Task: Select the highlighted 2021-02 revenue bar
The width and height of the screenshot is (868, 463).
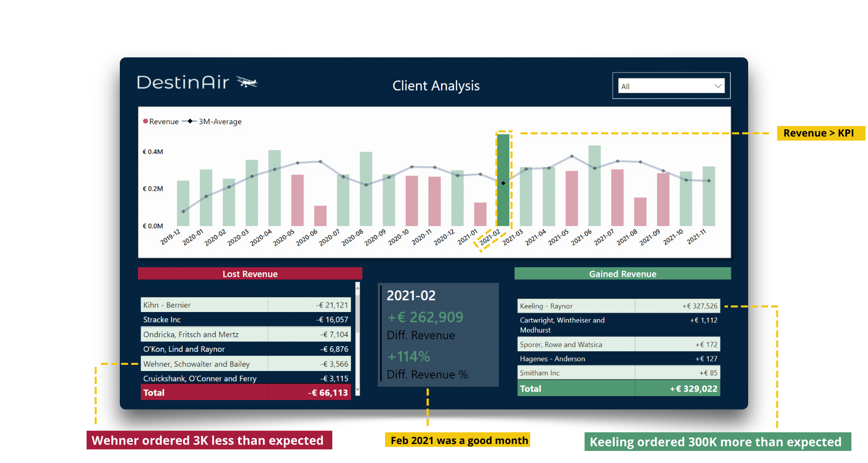Action: coord(503,180)
